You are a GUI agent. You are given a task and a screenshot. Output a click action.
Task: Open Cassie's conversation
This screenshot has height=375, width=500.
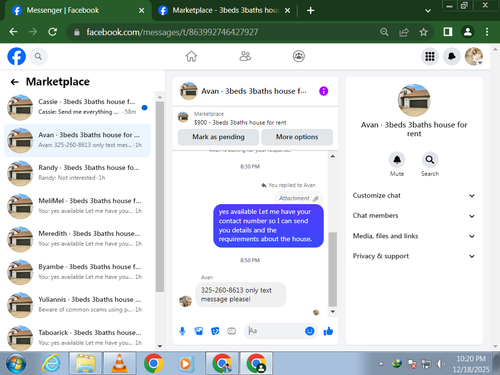(77, 107)
